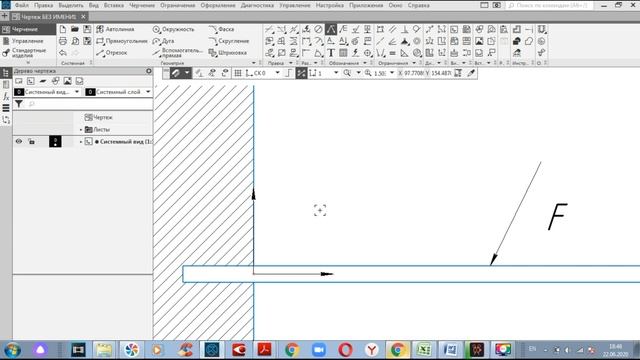Open the drawing tree panel settings gear

click(x=149, y=71)
